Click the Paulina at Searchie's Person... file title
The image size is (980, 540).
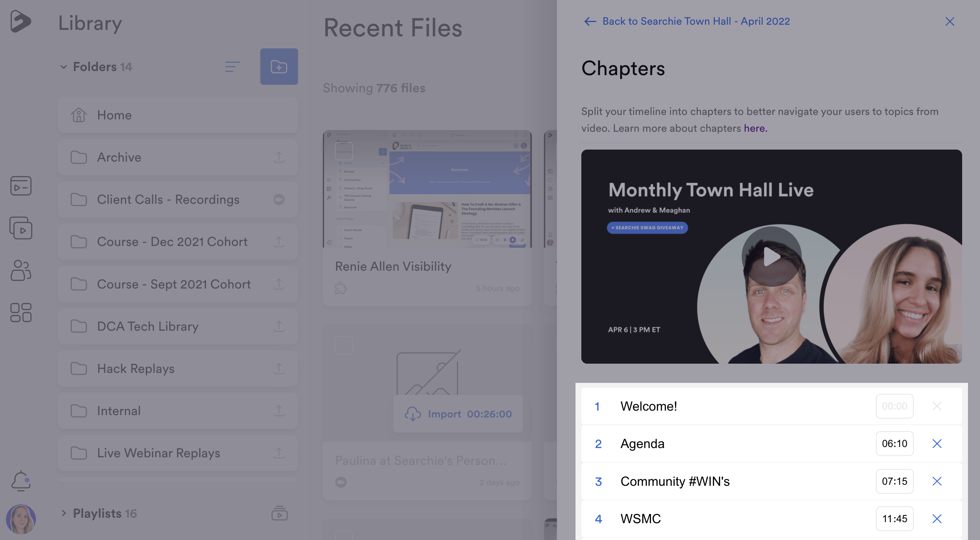click(x=420, y=460)
